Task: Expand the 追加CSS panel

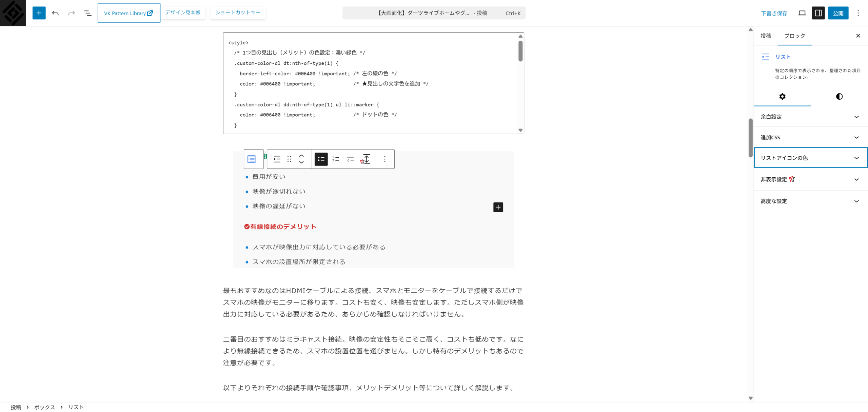Action: pos(810,137)
